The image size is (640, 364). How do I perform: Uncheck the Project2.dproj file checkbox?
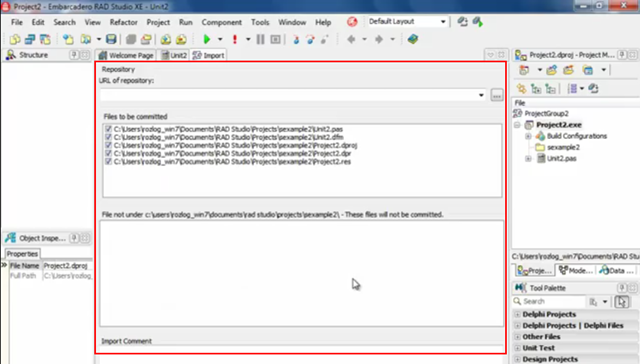coord(108,145)
